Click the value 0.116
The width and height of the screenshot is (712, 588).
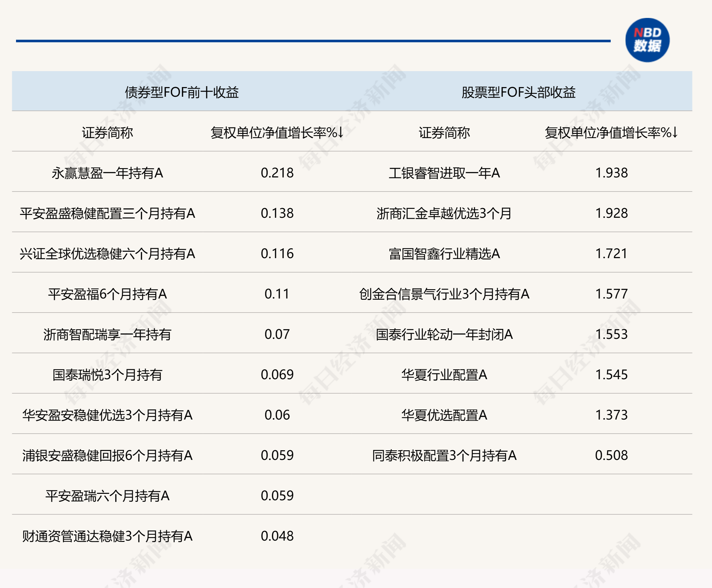point(277,253)
